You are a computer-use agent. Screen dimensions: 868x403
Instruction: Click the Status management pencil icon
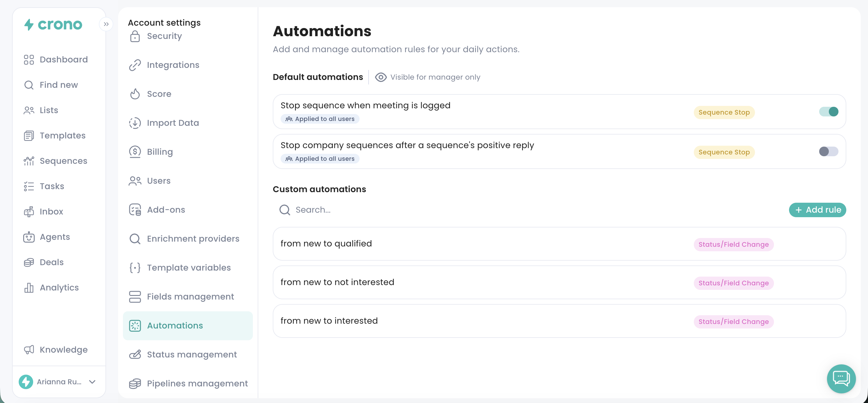pyautogui.click(x=135, y=354)
